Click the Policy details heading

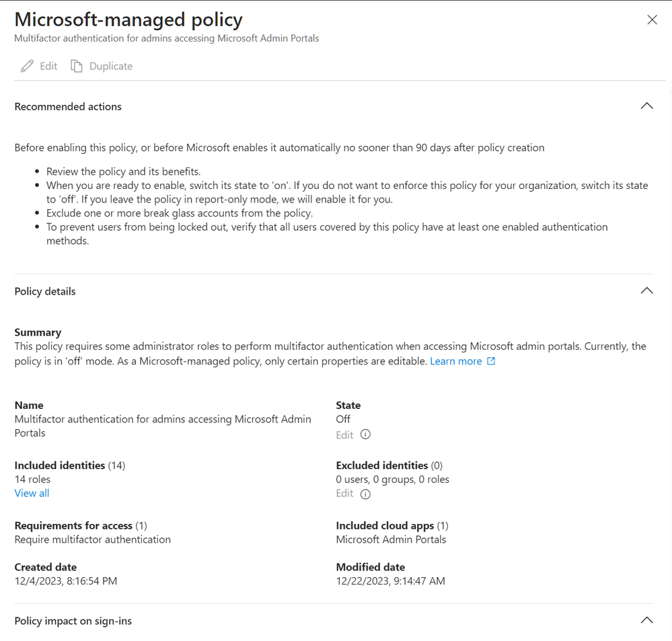click(x=45, y=291)
